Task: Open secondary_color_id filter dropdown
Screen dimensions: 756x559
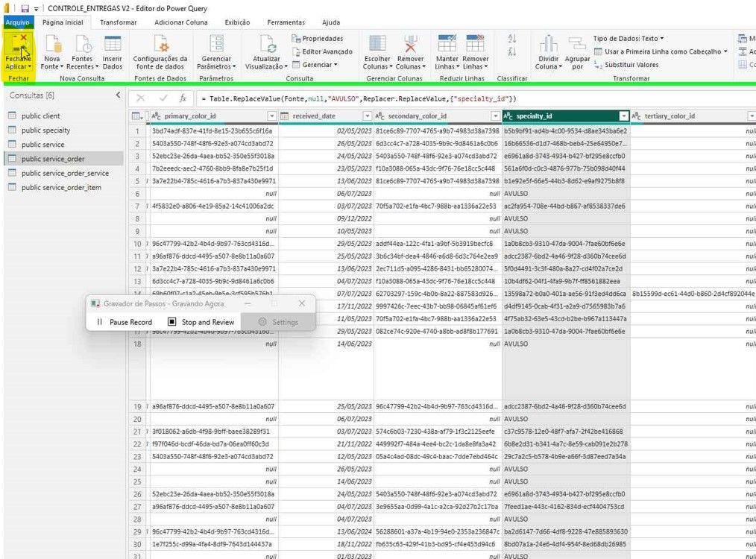Action: [495, 116]
